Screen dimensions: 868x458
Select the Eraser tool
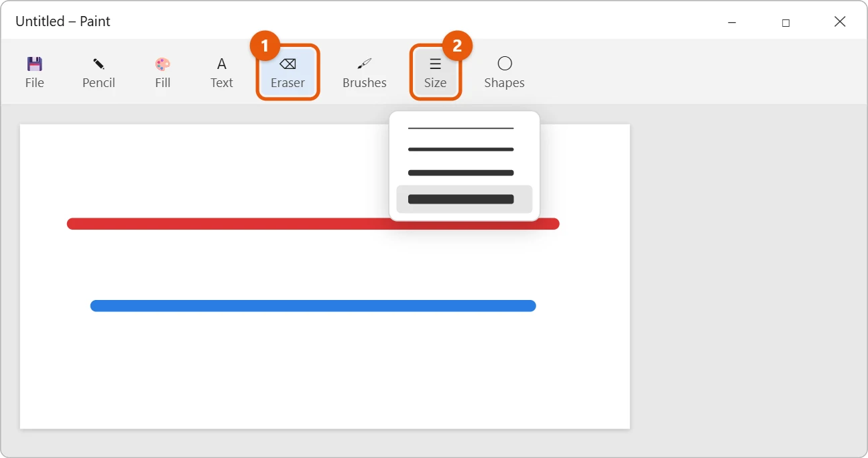pyautogui.click(x=288, y=73)
